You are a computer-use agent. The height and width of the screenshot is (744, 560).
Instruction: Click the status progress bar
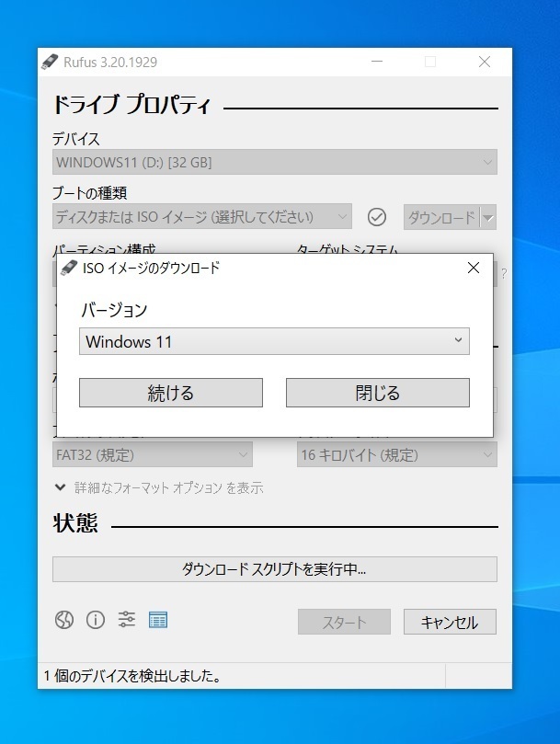click(x=275, y=569)
